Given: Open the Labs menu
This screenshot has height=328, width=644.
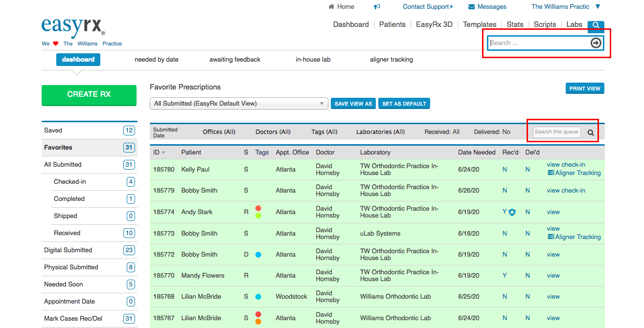Looking at the screenshot, I should click(x=575, y=24).
